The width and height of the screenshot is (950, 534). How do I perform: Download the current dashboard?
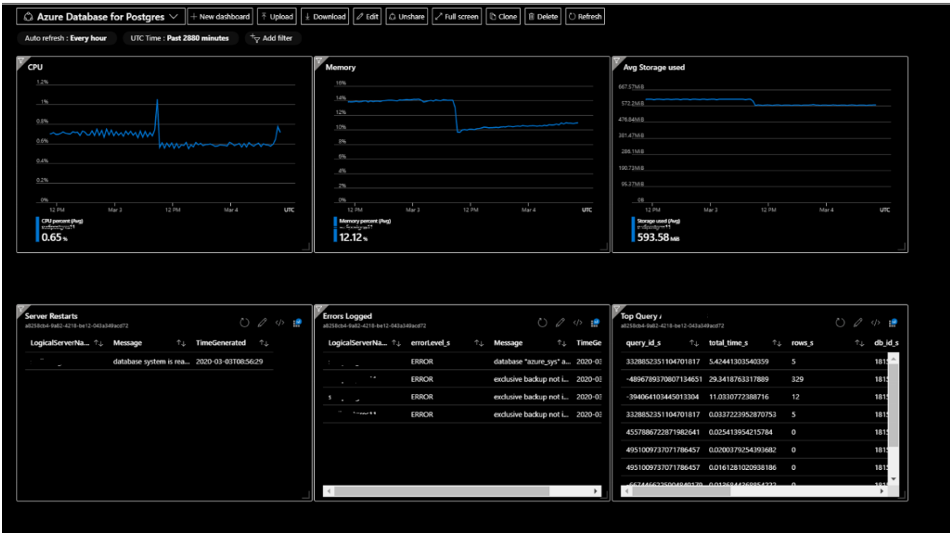point(325,16)
